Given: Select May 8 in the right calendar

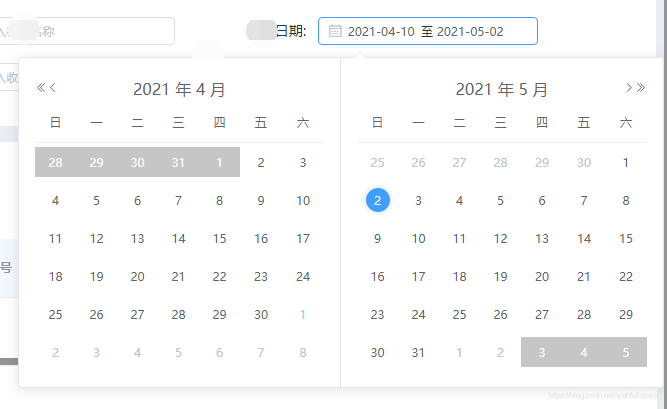Looking at the screenshot, I should [x=626, y=200].
